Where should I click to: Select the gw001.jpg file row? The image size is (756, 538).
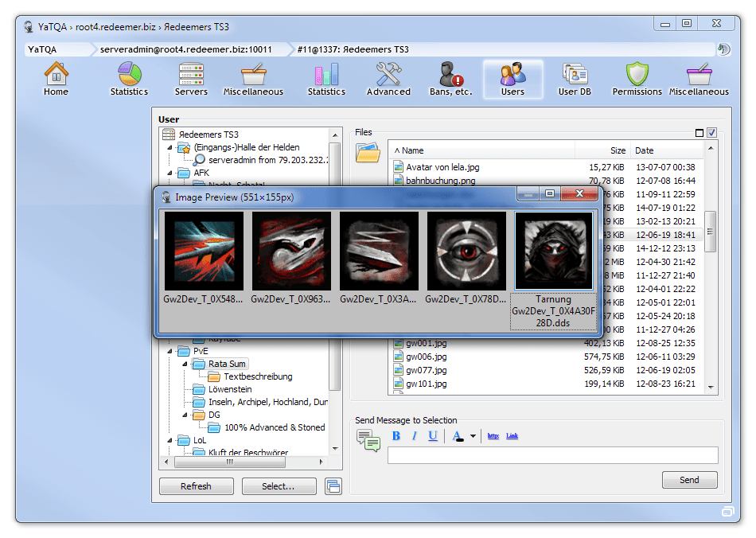tap(547, 343)
